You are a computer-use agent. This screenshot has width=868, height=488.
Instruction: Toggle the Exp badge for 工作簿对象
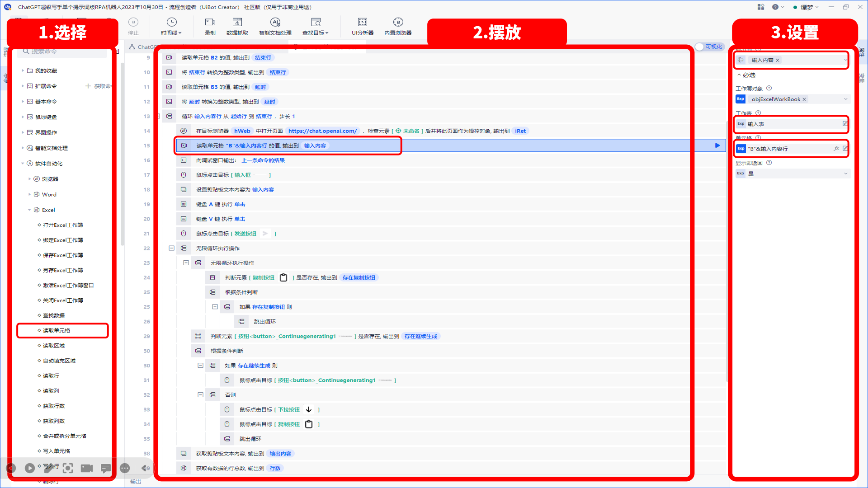click(x=741, y=99)
